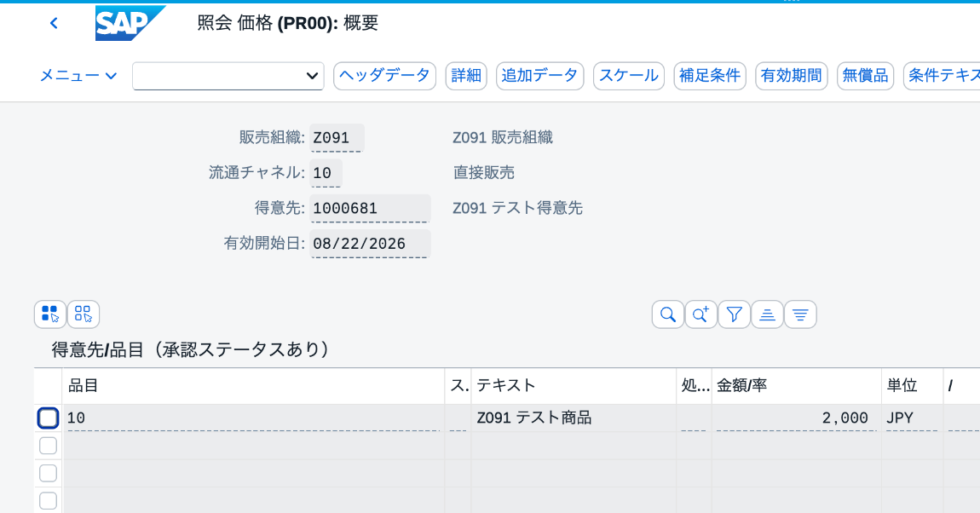
Task: Click the sort descending icon
Action: pos(800,314)
